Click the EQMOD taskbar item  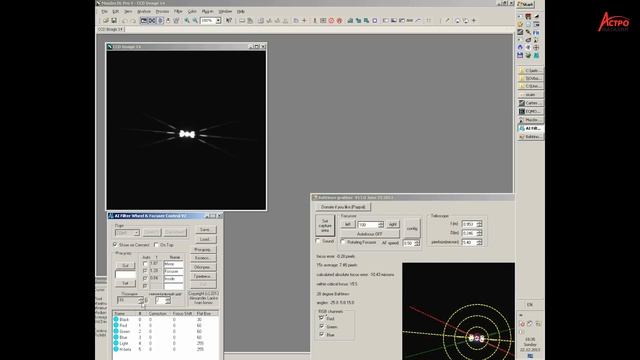pyautogui.click(x=530, y=111)
